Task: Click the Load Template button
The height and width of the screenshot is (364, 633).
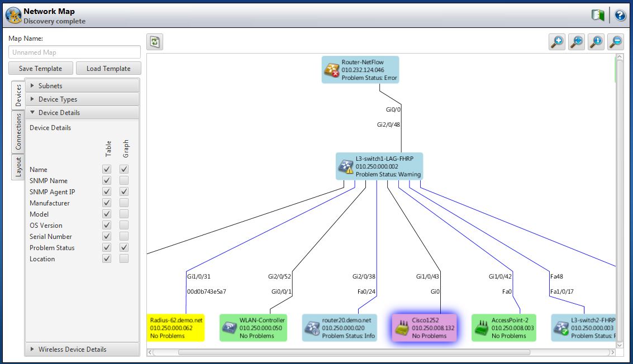Action: (108, 68)
